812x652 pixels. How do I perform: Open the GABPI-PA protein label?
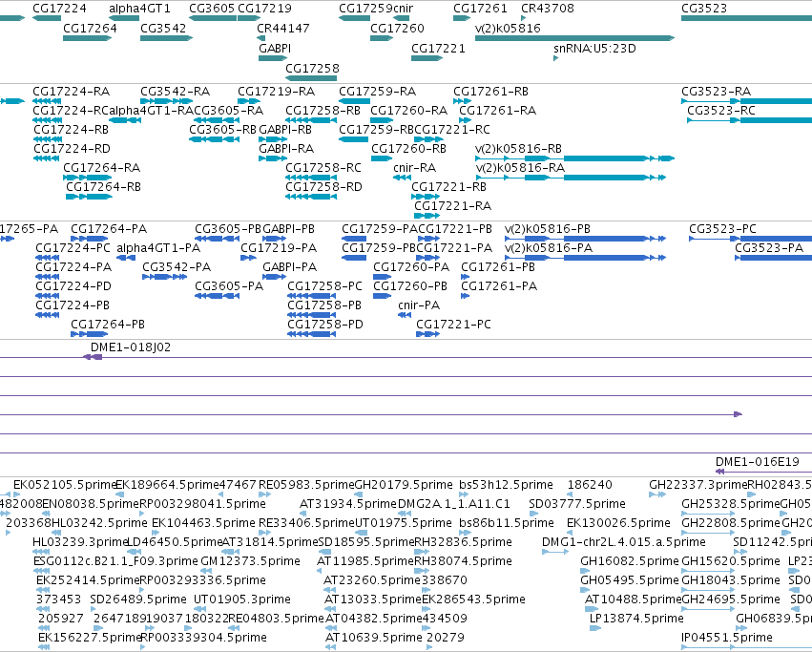click(289, 267)
